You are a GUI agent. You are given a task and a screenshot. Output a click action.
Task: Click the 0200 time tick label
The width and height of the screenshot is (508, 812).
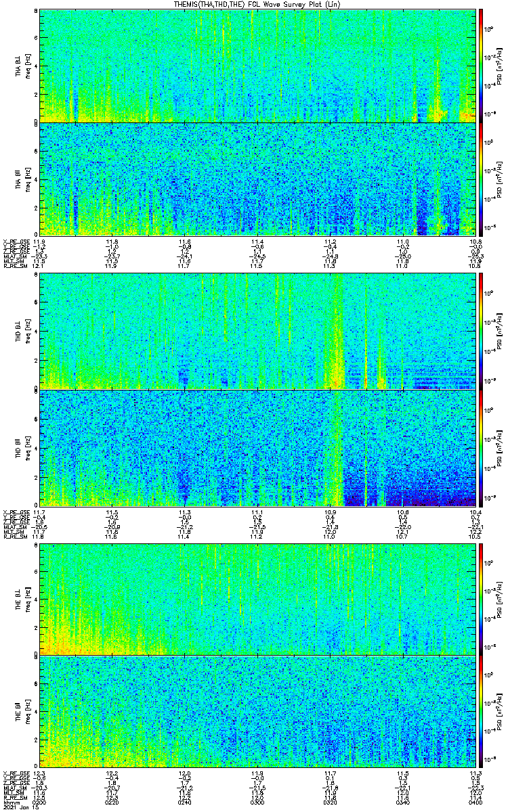40,802
